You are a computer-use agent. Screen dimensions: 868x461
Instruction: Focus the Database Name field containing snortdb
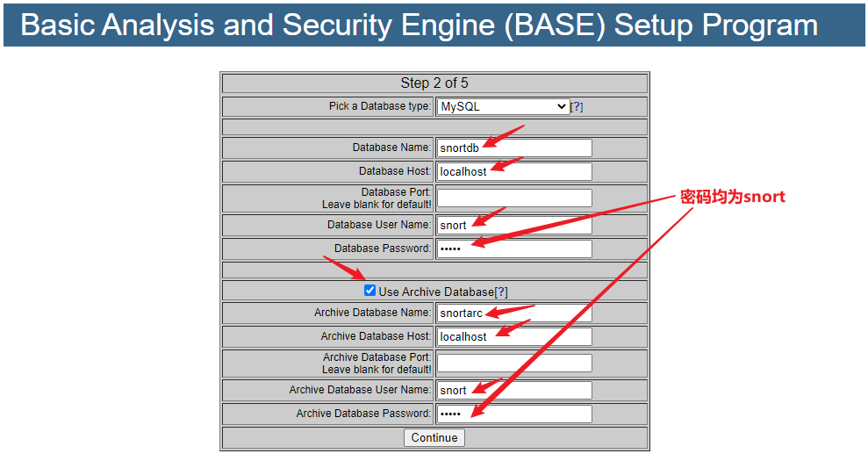(514, 148)
